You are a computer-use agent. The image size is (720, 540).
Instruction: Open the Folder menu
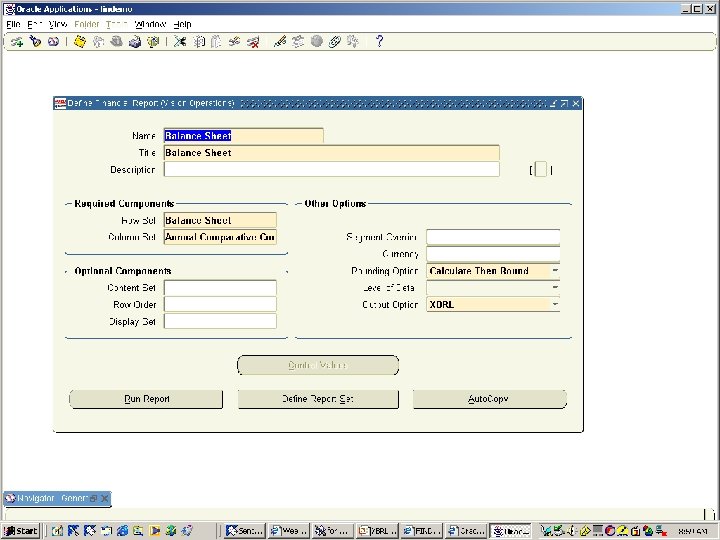(x=87, y=24)
